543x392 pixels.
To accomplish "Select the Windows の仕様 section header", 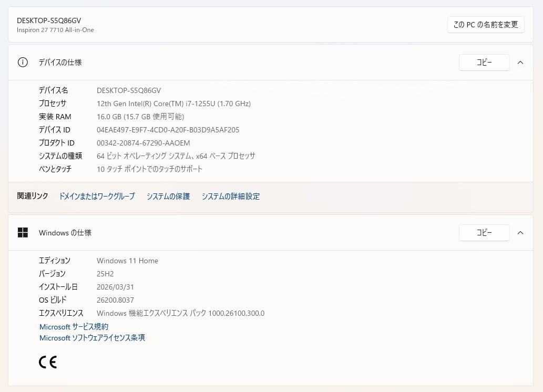I will click(270, 233).
